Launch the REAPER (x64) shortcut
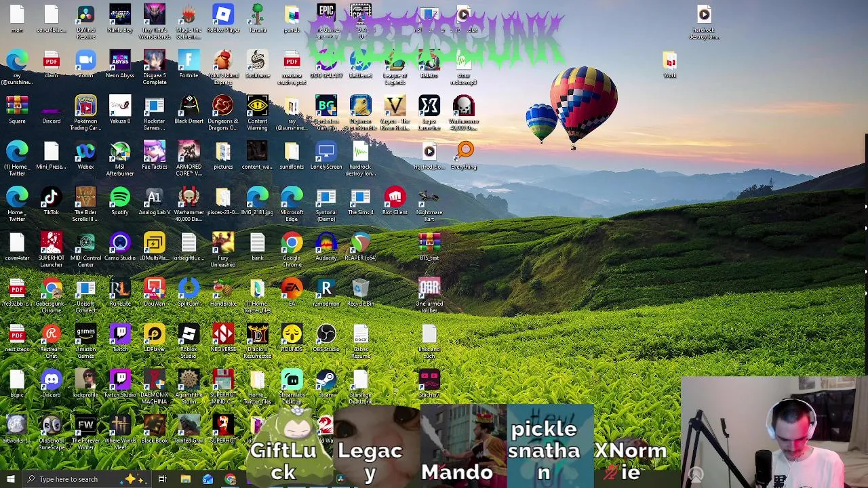The height and width of the screenshot is (488, 868). click(360, 247)
